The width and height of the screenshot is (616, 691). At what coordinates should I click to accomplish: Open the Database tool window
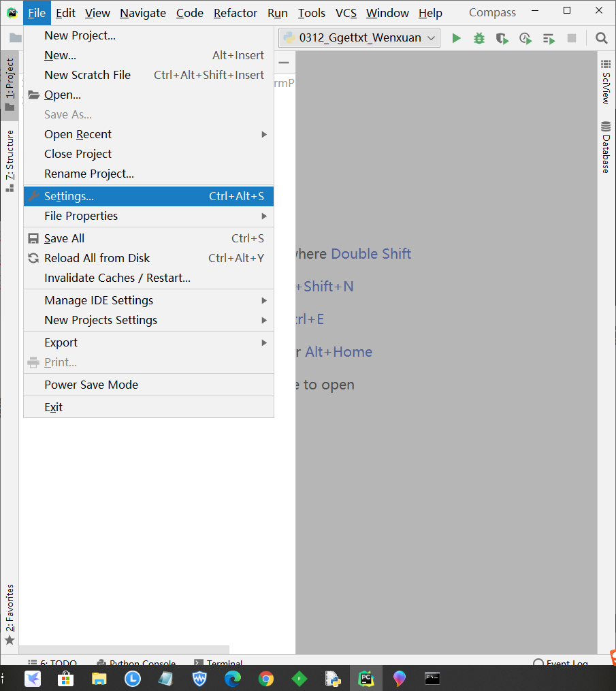tap(606, 148)
